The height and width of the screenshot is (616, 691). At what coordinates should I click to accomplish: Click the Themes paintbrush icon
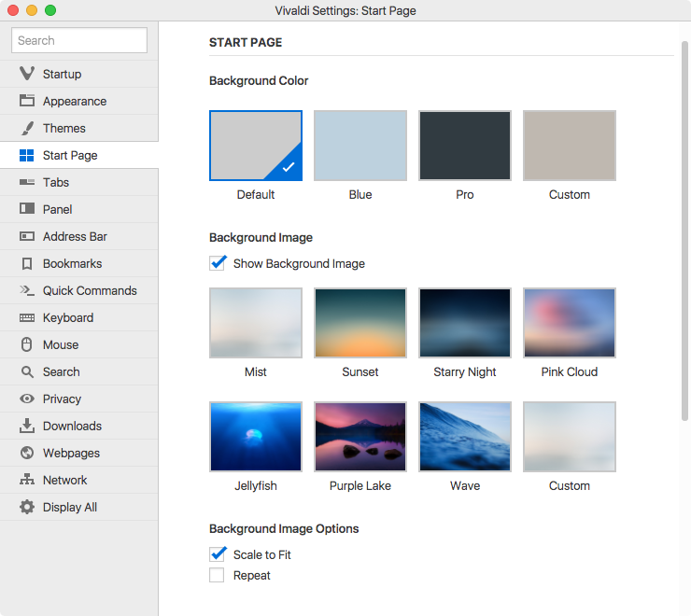coord(27,128)
